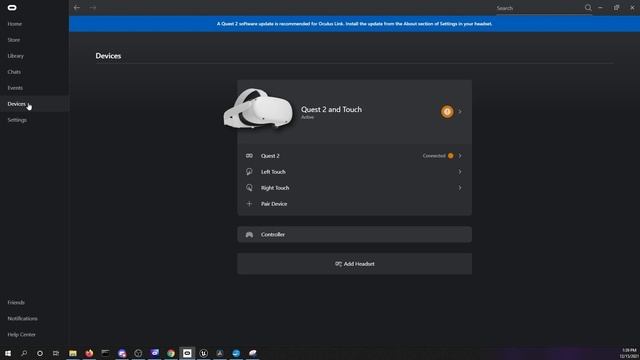This screenshot has height=360, width=640.
Task: Click the Right Touch controller icon
Action: pos(249,188)
